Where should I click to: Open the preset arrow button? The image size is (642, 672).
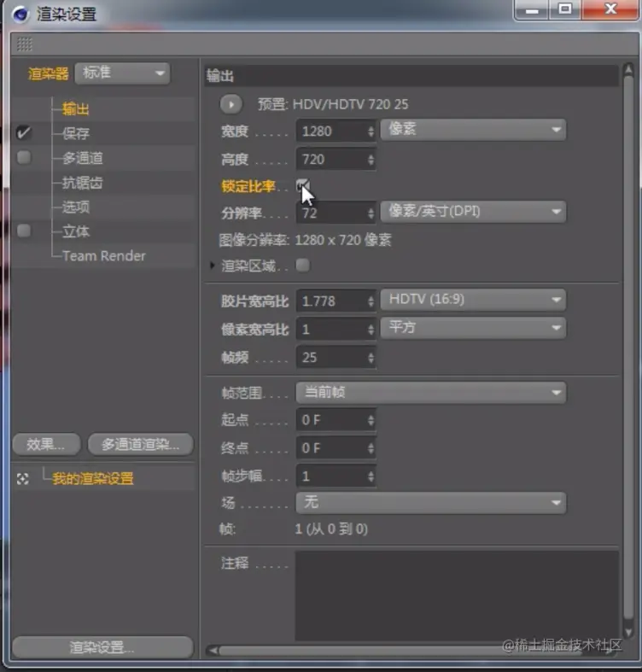[x=231, y=104]
